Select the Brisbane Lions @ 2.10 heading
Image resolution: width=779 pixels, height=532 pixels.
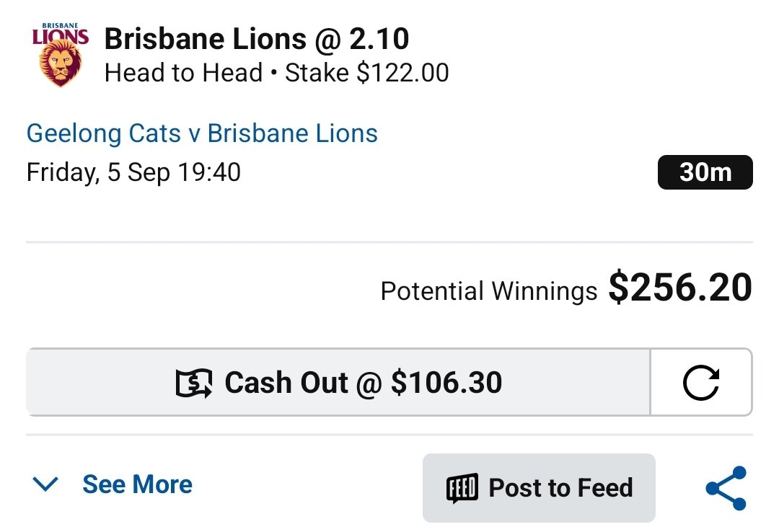[x=257, y=39]
